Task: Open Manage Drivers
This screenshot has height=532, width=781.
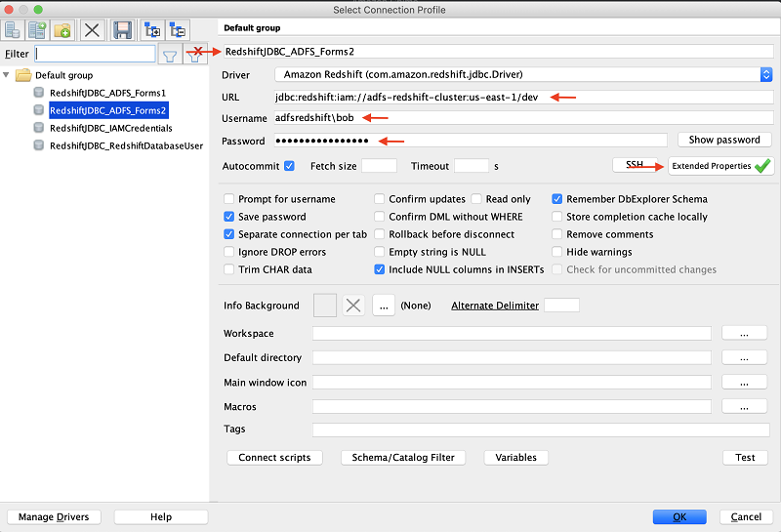Action: click(x=54, y=517)
